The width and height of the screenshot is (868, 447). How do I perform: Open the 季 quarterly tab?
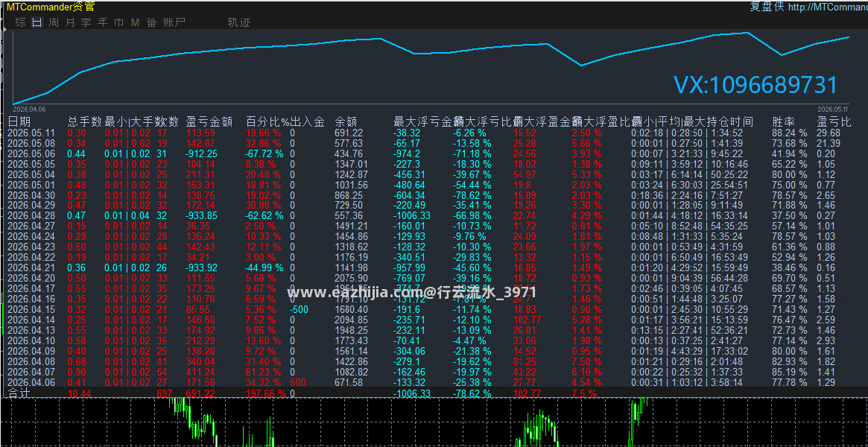(x=86, y=22)
